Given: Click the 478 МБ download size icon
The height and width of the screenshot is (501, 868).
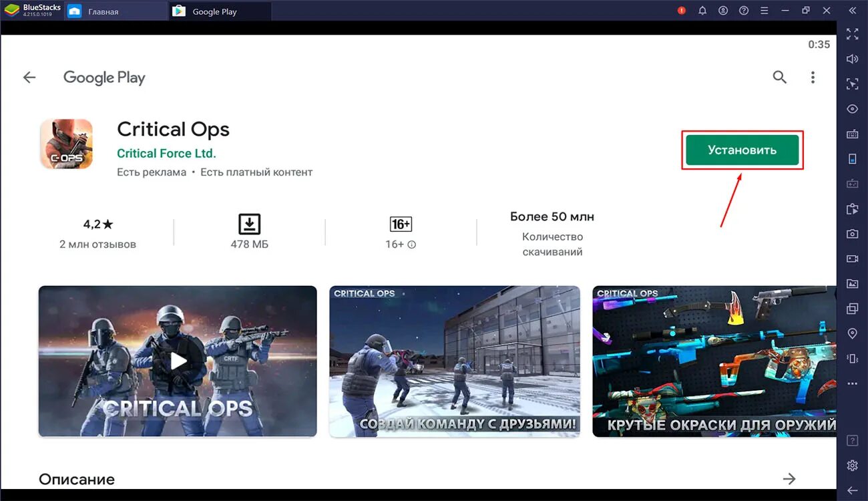Looking at the screenshot, I should pyautogui.click(x=250, y=224).
